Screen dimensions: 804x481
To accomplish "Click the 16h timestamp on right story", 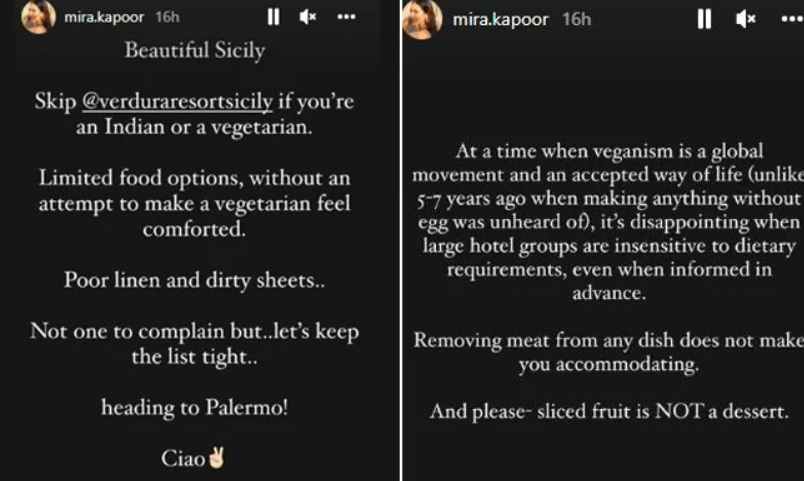I will (x=576, y=19).
